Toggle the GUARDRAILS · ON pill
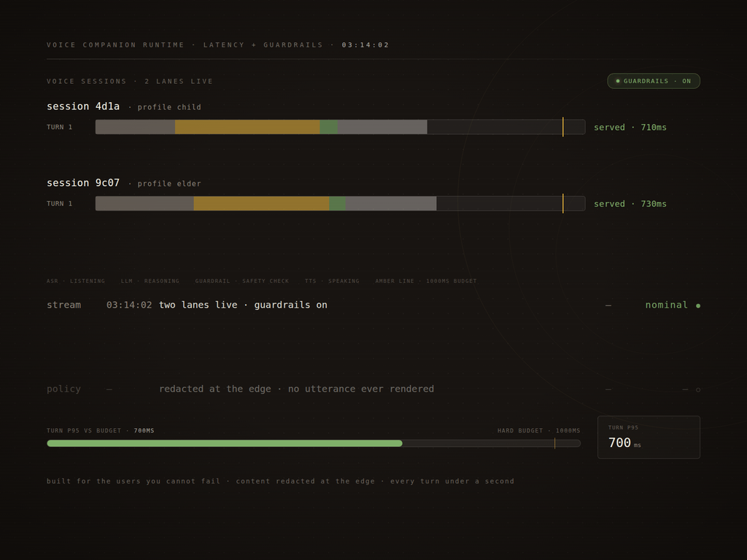Image resolution: width=747 pixels, height=560 pixels. click(x=653, y=81)
